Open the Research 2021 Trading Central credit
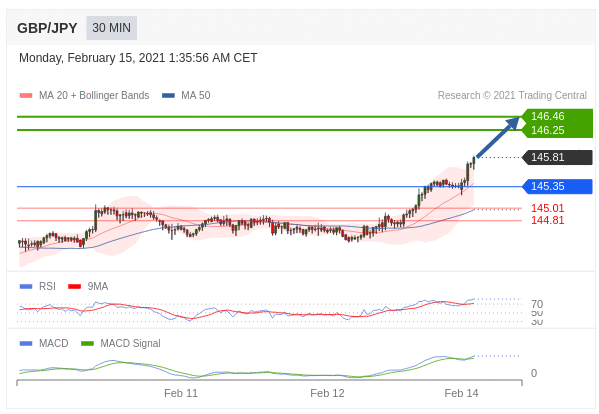This screenshot has width=599, height=414. (512, 95)
